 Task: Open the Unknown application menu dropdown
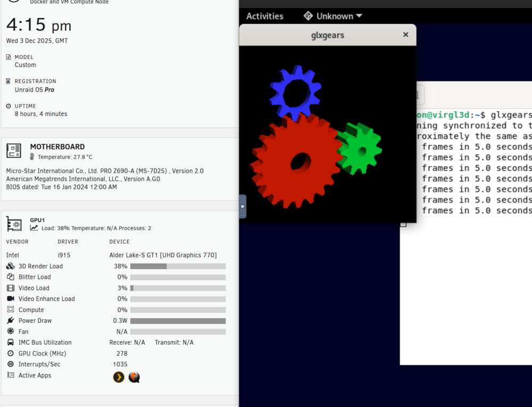tap(333, 16)
